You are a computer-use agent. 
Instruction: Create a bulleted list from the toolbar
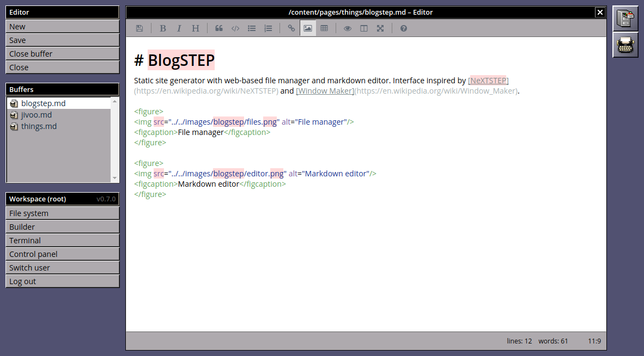(x=252, y=28)
